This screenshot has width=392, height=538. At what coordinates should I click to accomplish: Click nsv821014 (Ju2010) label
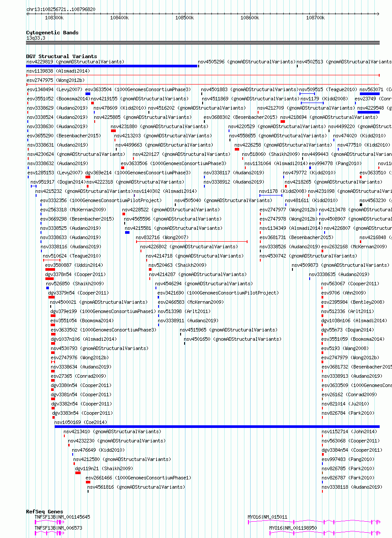346,404
